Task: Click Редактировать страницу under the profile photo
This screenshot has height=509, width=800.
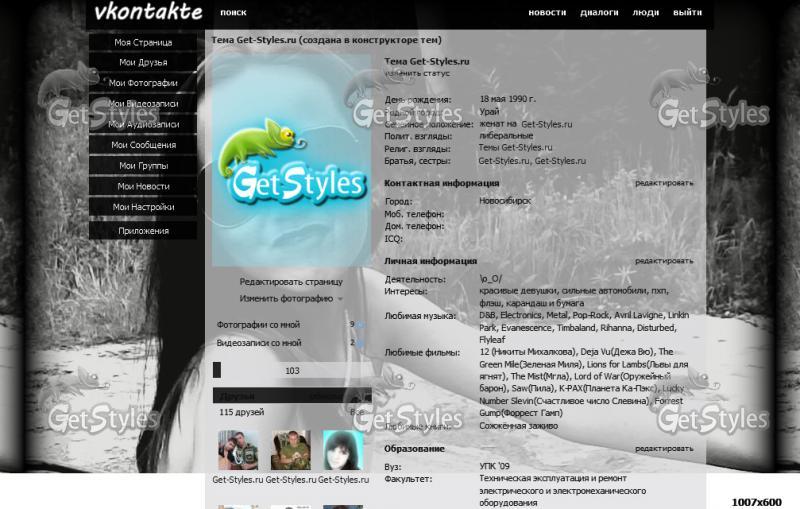Action: pyautogui.click(x=291, y=282)
